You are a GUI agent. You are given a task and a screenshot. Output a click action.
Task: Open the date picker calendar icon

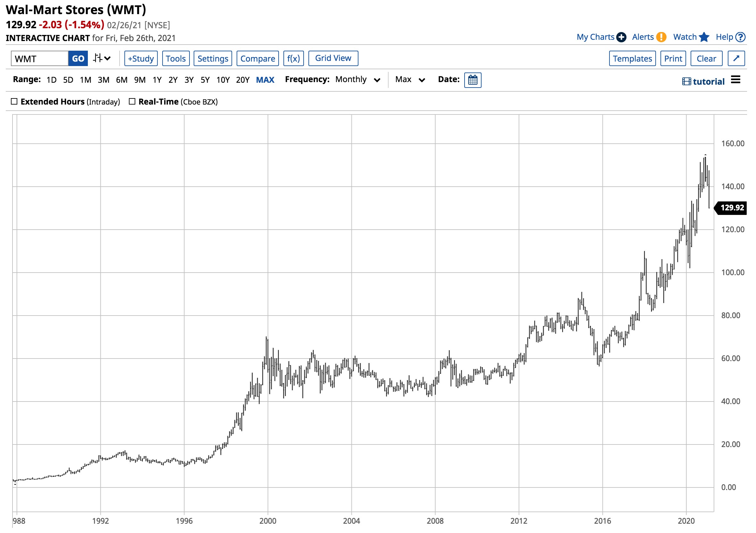pos(473,80)
